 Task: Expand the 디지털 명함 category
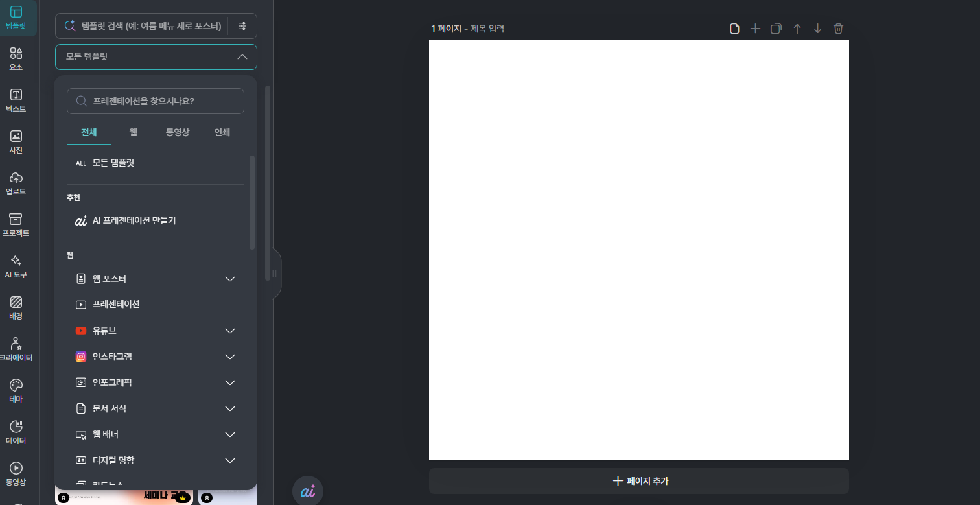(229, 460)
